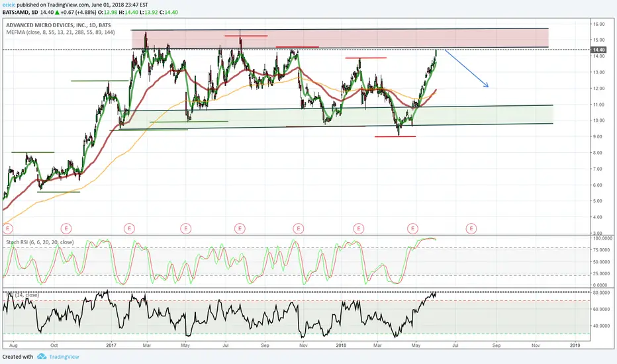Click the 1D interval in the header line
The height and width of the screenshot is (364, 617).
[x=34, y=12]
